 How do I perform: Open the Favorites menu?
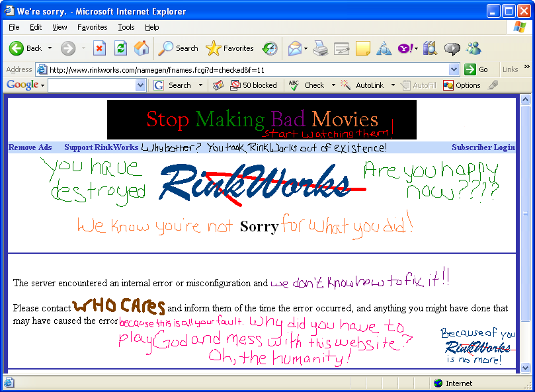pyautogui.click(x=92, y=27)
